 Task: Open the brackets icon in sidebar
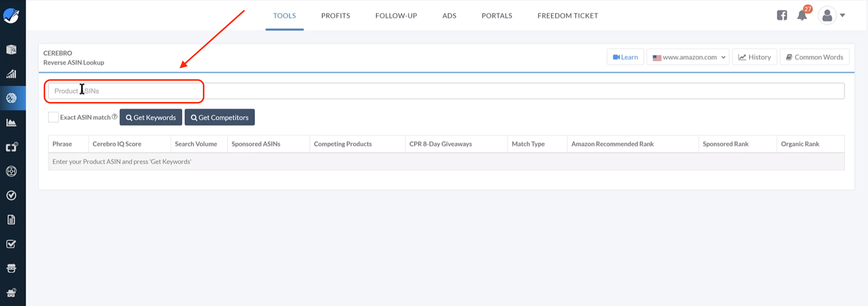[12, 147]
